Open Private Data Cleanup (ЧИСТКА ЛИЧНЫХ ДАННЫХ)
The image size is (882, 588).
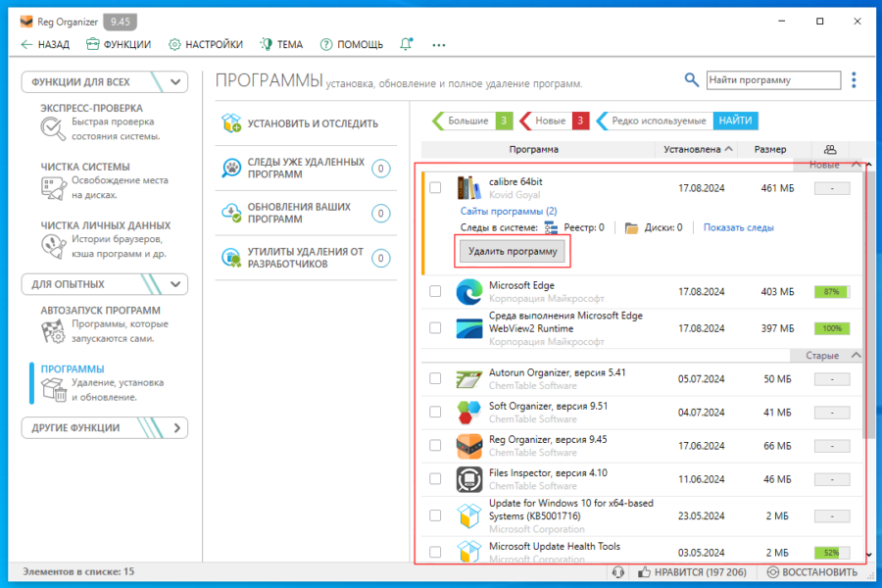pyautogui.click(x=105, y=239)
